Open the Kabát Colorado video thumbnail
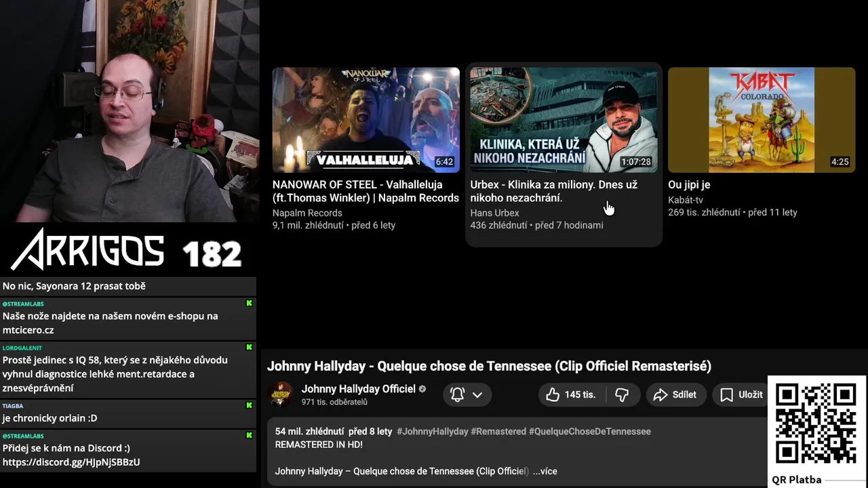The width and height of the screenshot is (868, 488). click(762, 120)
